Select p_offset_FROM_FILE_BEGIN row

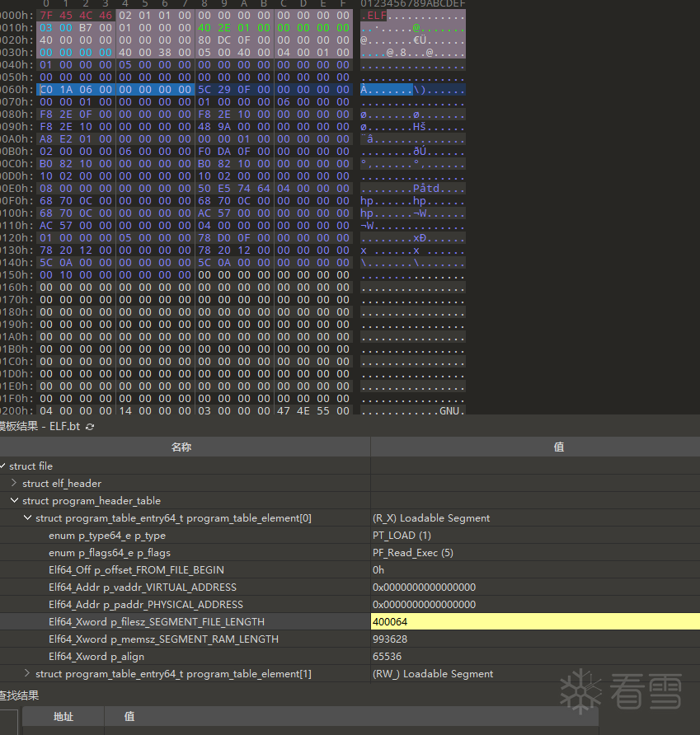[350, 570]
